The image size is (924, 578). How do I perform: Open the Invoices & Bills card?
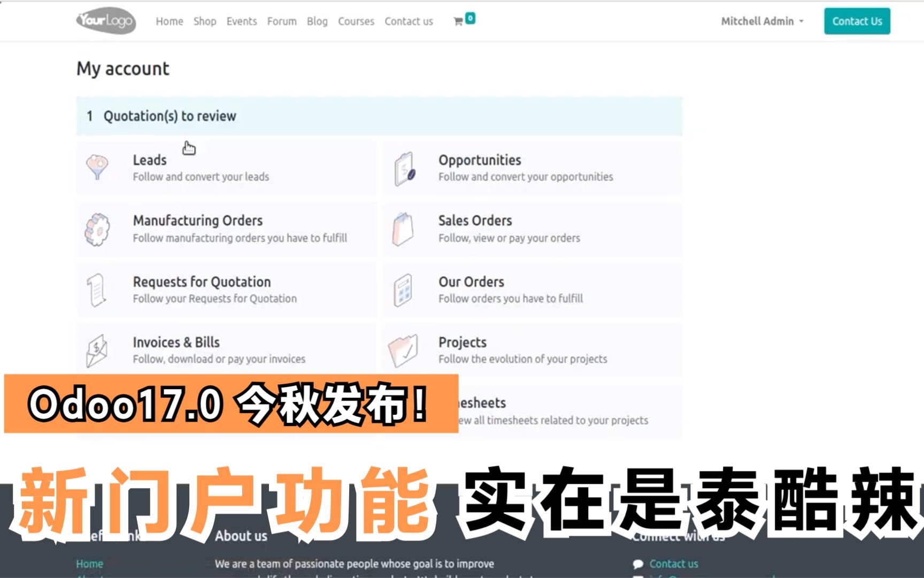[x=226, y=351]
